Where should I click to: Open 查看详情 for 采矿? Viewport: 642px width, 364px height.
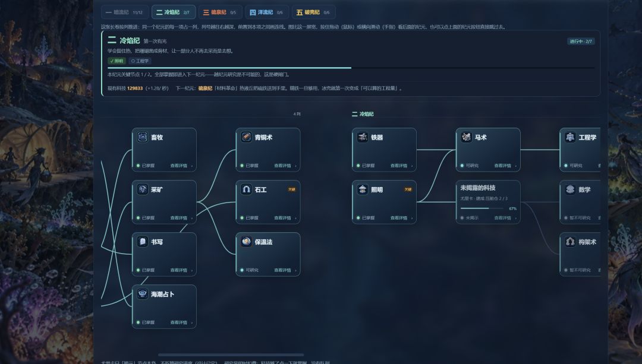(181, 218)
